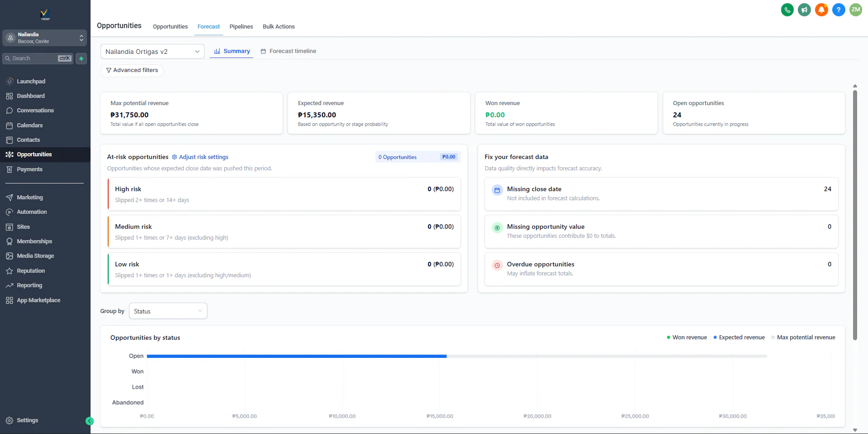Click the lightning quick actions icon
The image size is (868, 434).
coord(82,58)
